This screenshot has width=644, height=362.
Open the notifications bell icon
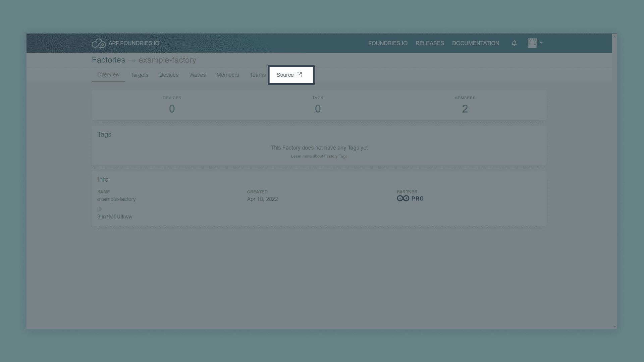pos(514,43)
